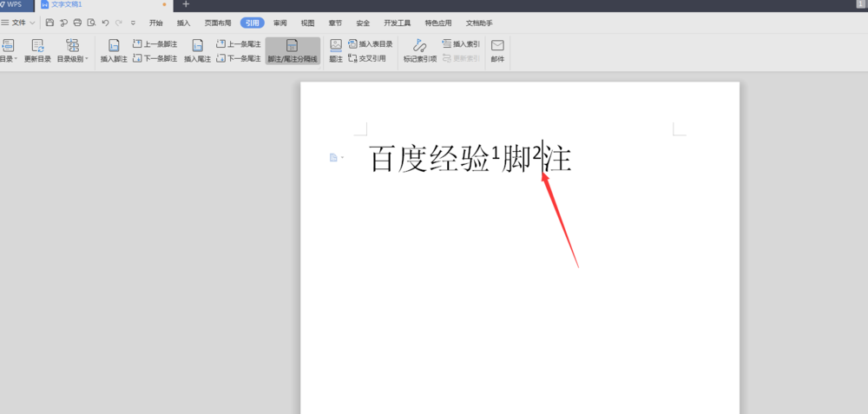Expand the 目录级别 dropdown
The width and height of the screenshot is (868, 414).
click(73, 51)
